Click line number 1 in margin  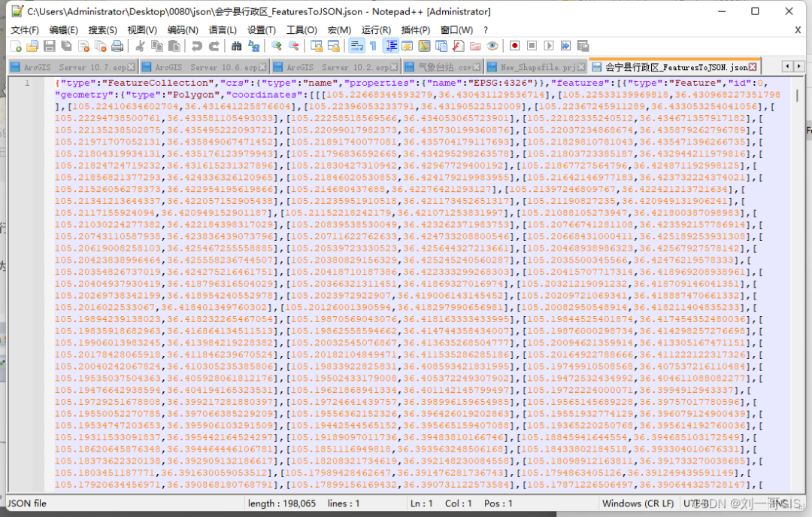coord(27,83)
